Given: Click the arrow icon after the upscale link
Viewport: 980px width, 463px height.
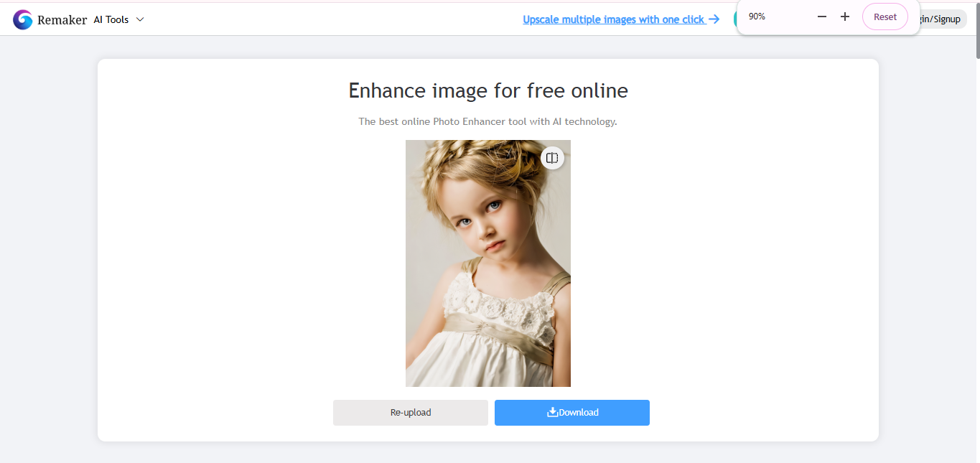Looking at the screenshot, I should [714, 19].
